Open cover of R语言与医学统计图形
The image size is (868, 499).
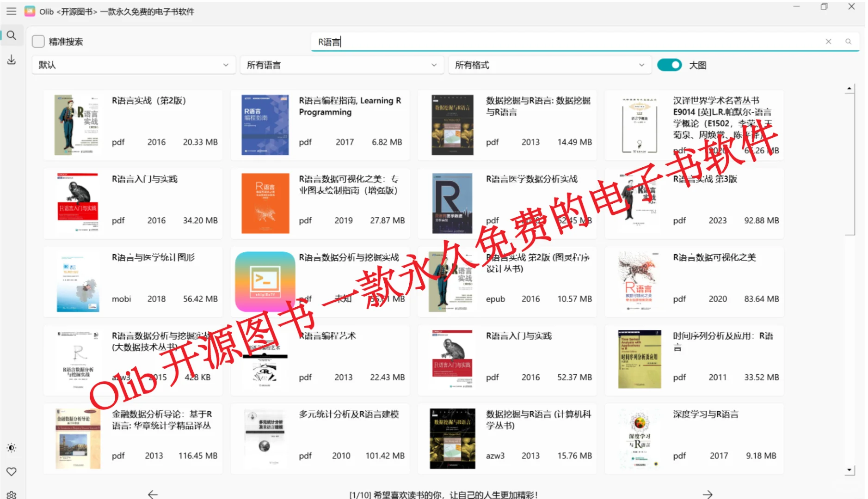(78, 282)
